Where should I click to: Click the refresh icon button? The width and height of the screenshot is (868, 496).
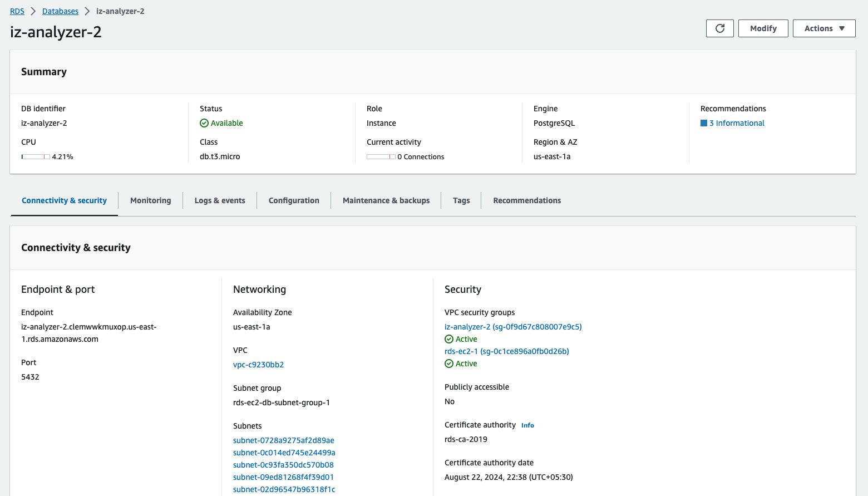tap(719, 28)
